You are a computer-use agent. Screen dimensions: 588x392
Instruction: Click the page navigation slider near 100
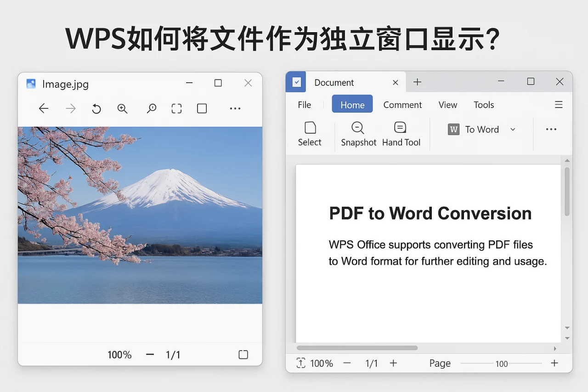(502, 364)
